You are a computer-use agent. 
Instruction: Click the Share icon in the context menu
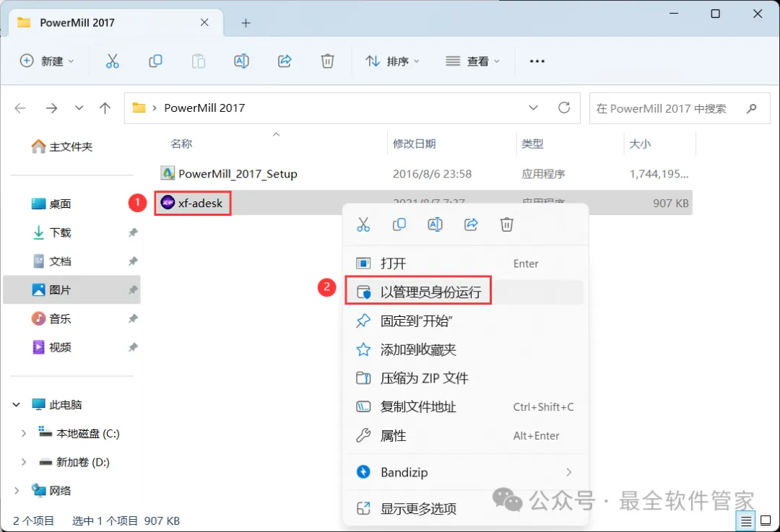(x=471, y=224)
